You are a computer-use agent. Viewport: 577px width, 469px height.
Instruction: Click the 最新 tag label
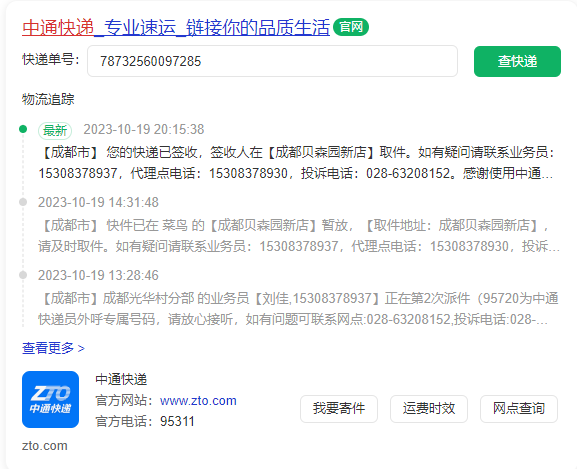tap(55, 131)
